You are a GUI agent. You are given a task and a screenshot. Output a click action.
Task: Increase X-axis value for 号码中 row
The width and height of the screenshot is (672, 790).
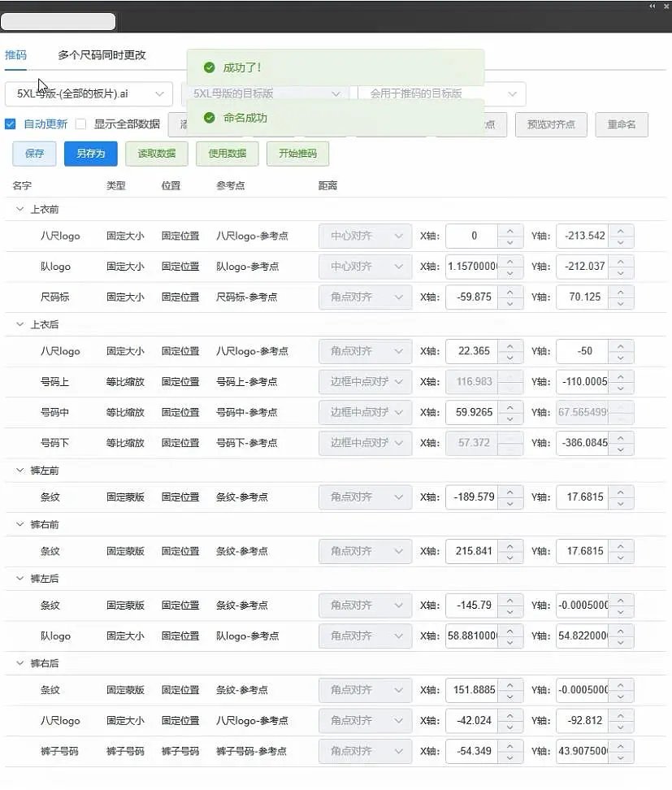tap(509, 407)
